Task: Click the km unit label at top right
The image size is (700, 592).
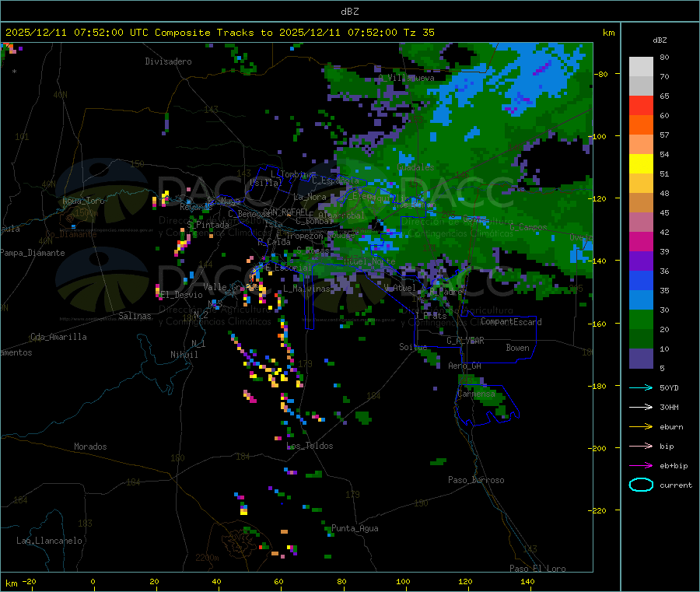Action: (608, 33)
